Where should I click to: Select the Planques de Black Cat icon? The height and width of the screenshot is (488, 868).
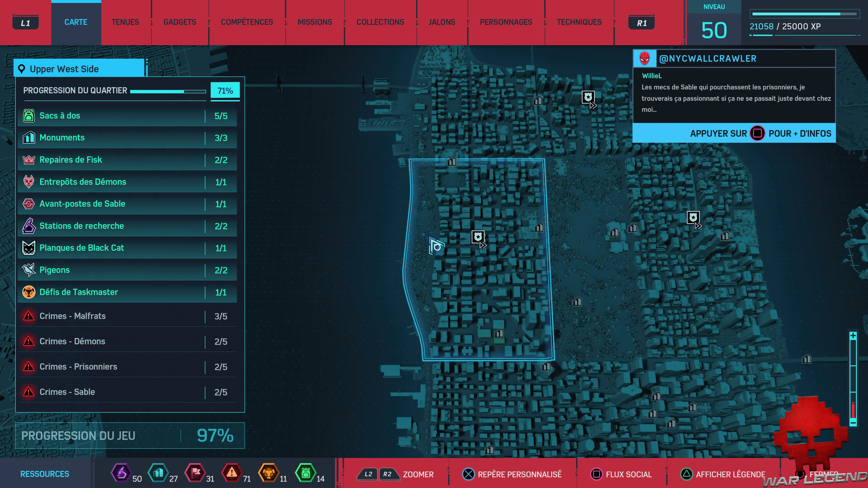click(29, 248)
